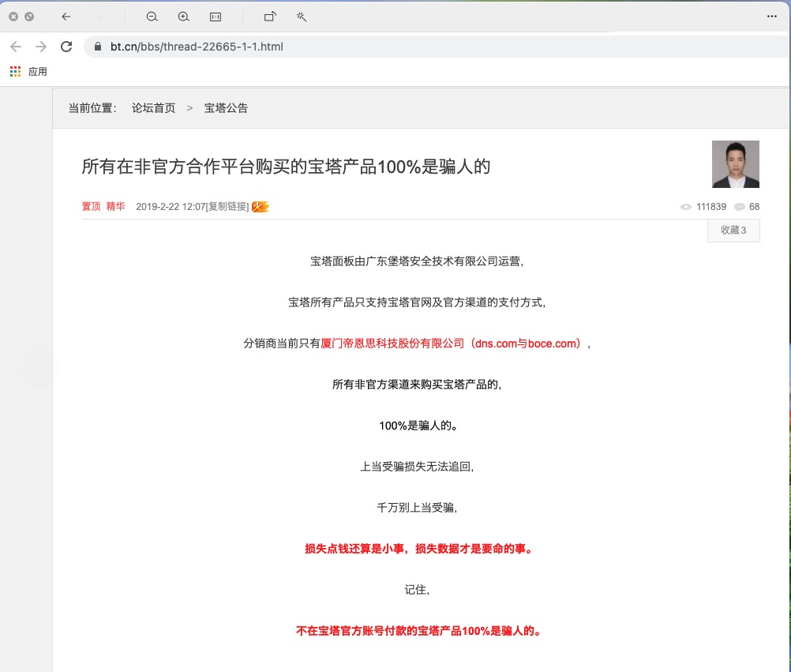
Task: Click the zoom out magnifier icon
Action: (x=152, y=16)
